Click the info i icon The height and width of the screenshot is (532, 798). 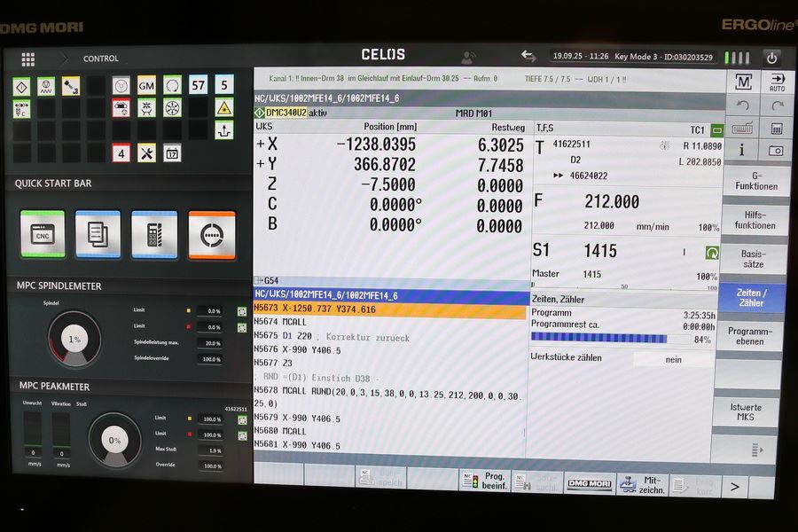pyautogui.click(x=741, y=150)
